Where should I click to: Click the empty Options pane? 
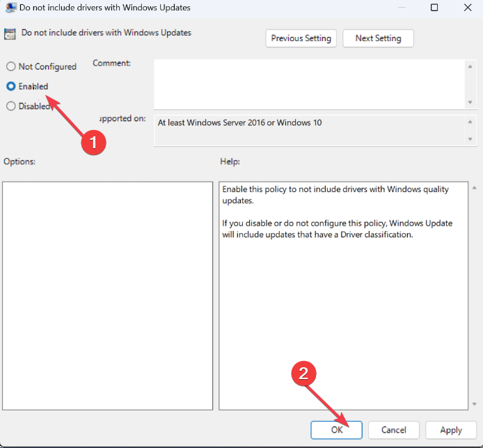pyautogui.click(x=107, y=296)
